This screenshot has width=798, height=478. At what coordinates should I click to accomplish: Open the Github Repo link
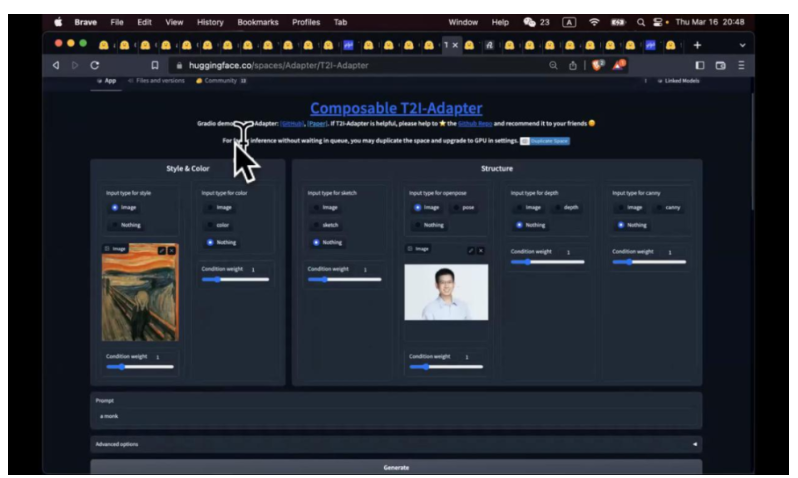[x=474, y=123]
